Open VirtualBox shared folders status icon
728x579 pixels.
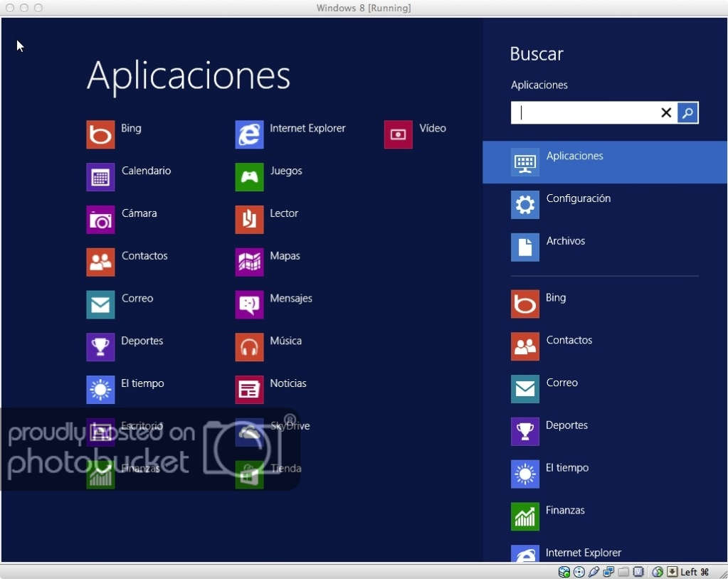(x=623, y=572)
